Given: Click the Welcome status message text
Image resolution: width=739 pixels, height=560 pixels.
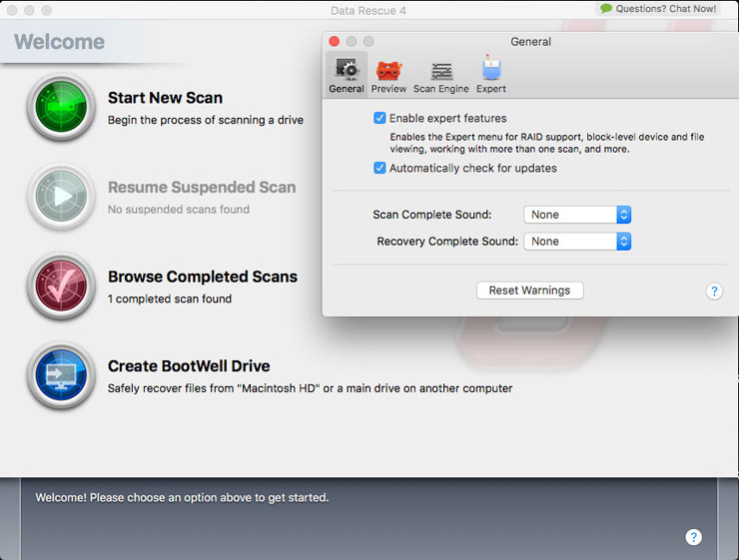Looking at the screenshot, I should click(x=182, y=497).
